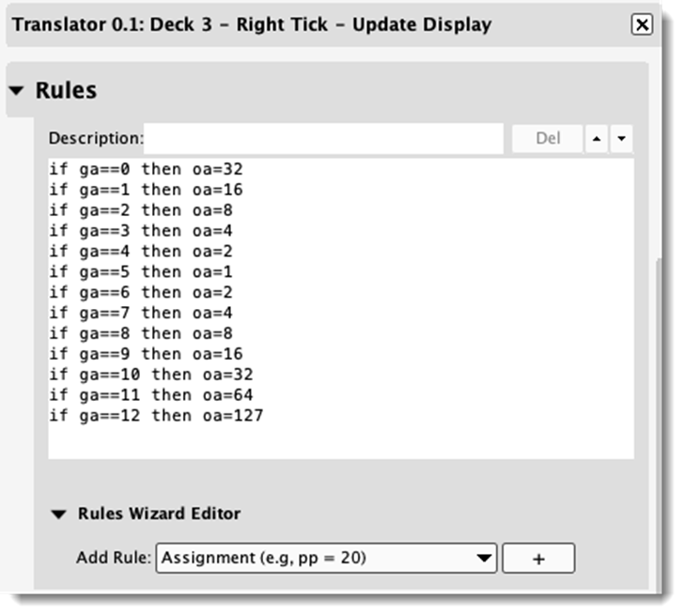Click the rule 'if ga==11 then oa=64'
The image size is (684, 616).
tap(151, 395)
